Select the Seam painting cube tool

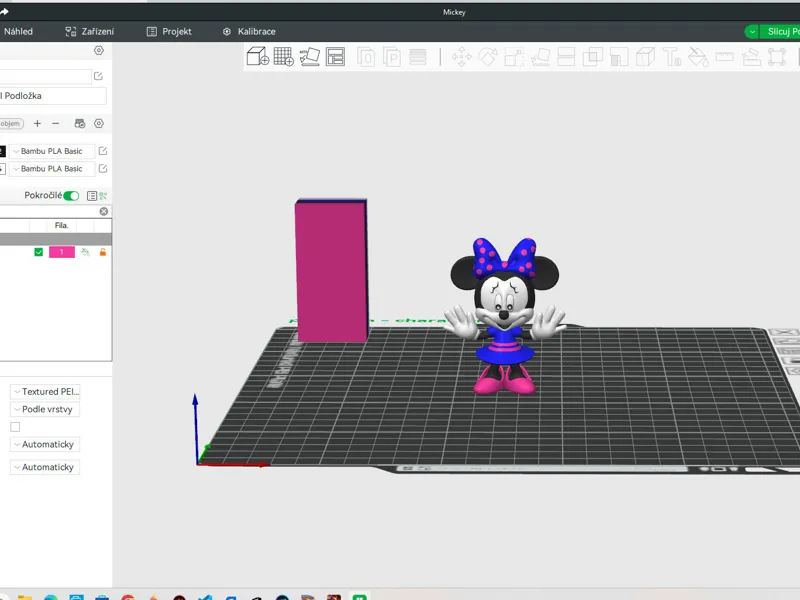(x=645, y=57)
